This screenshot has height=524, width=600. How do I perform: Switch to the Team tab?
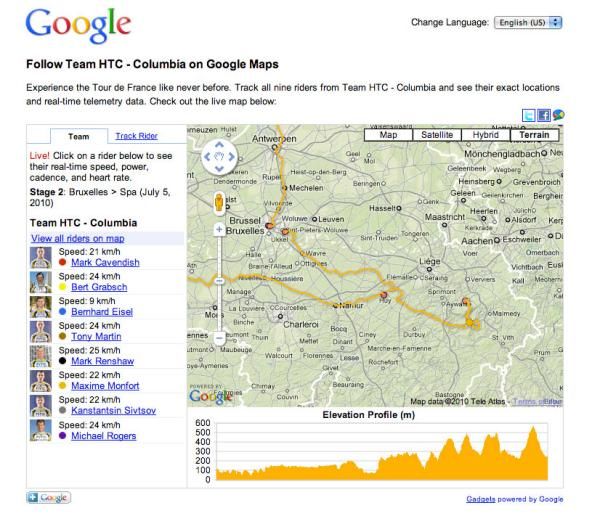(x=79, y=137)
